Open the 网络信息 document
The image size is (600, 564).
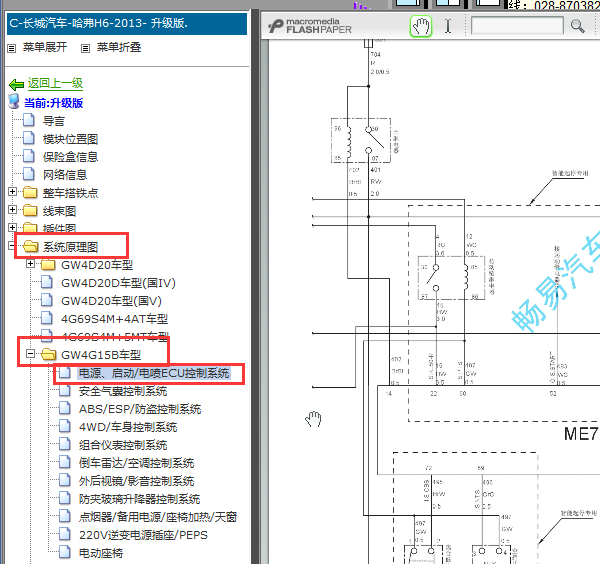(x=65, y=174)
